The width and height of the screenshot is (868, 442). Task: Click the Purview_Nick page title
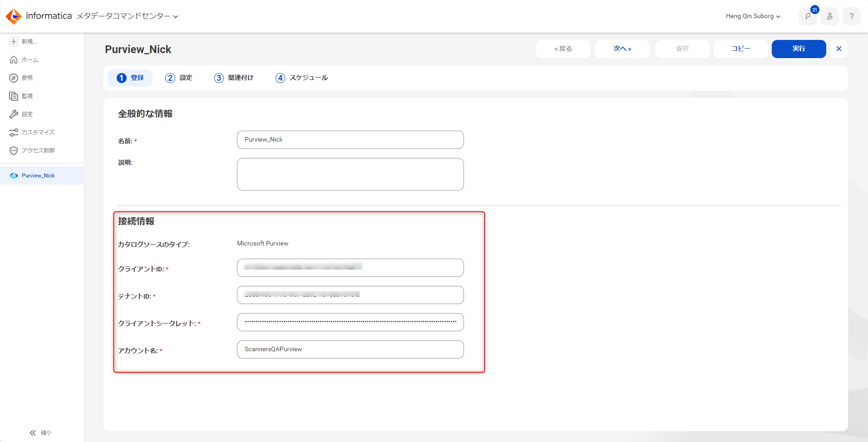138,49
